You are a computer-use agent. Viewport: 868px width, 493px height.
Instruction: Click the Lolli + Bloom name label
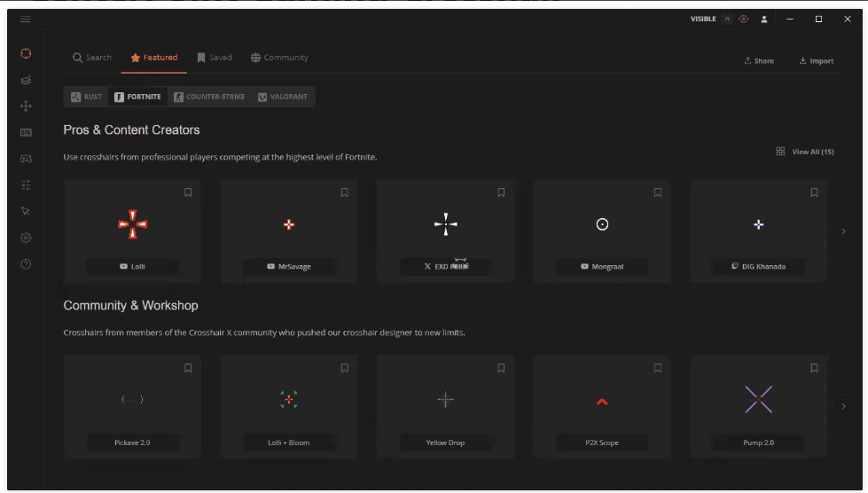pos(289,442)
